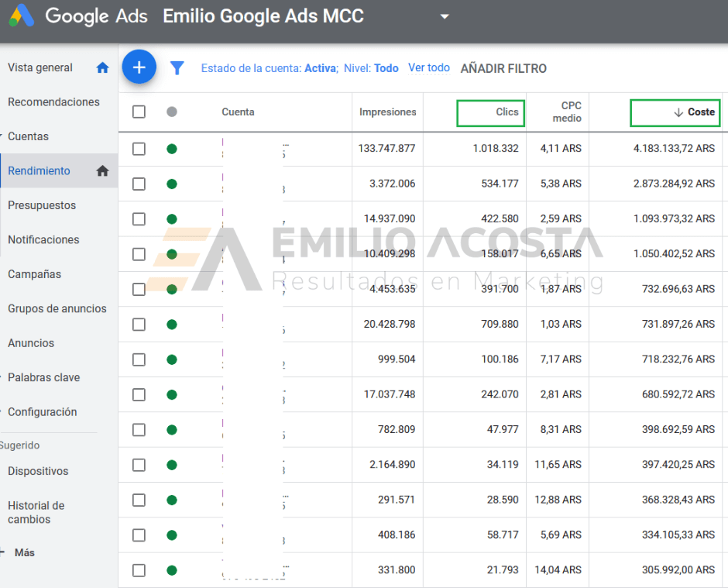Click green status dot in the 408.186 row
728x588 pixels.
tap(172, 535)
